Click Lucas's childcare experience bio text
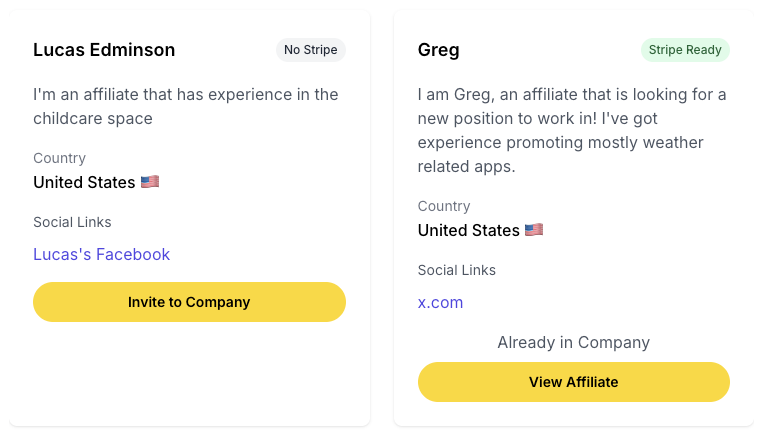This screenshot has height=435, width=770. 186,106
